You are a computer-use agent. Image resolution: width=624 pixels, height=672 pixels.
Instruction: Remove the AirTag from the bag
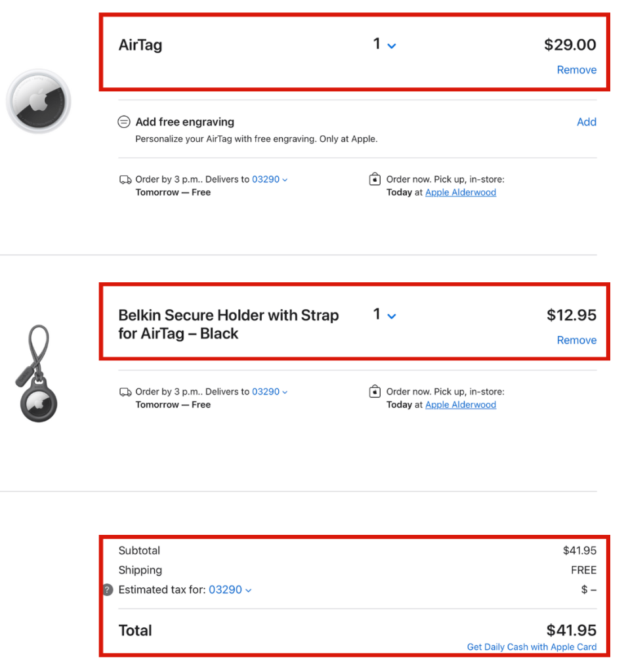click(x=576, y=70)
